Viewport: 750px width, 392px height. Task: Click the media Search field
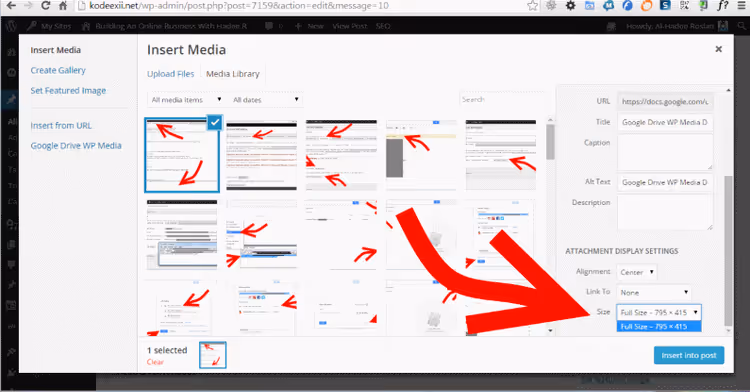502,99
